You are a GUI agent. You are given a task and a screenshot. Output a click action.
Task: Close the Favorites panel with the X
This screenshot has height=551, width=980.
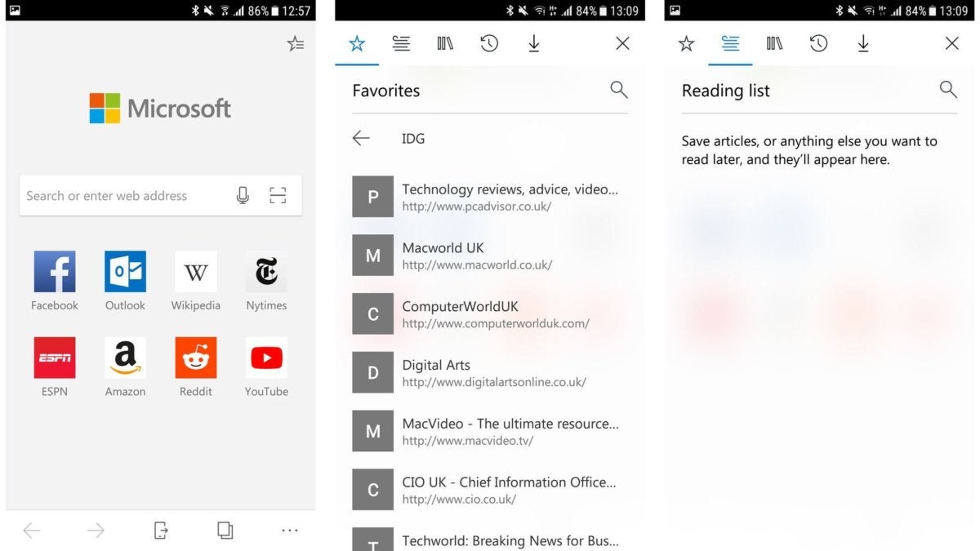pyautogui.click(x=622, y=43)
